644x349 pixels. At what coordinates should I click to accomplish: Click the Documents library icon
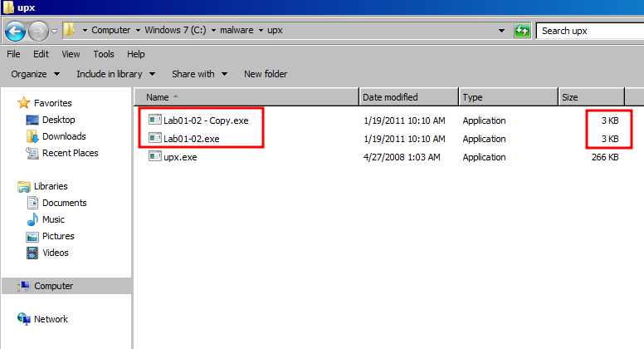coord(32,203)
